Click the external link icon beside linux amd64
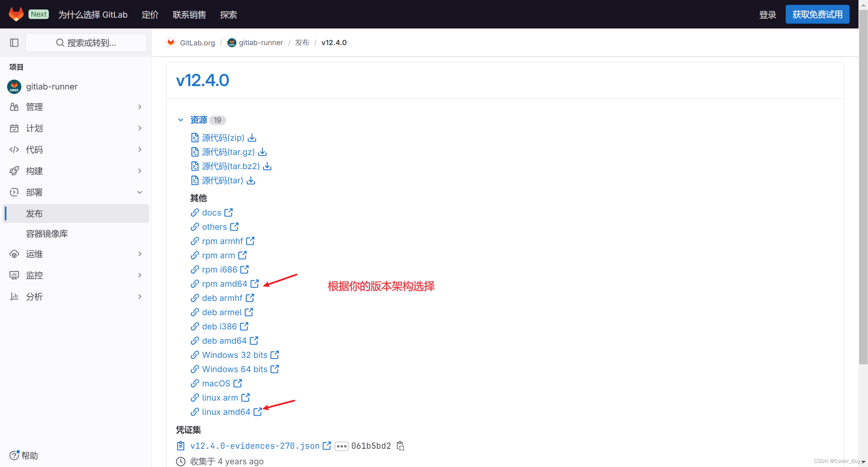 coord(258,412)
